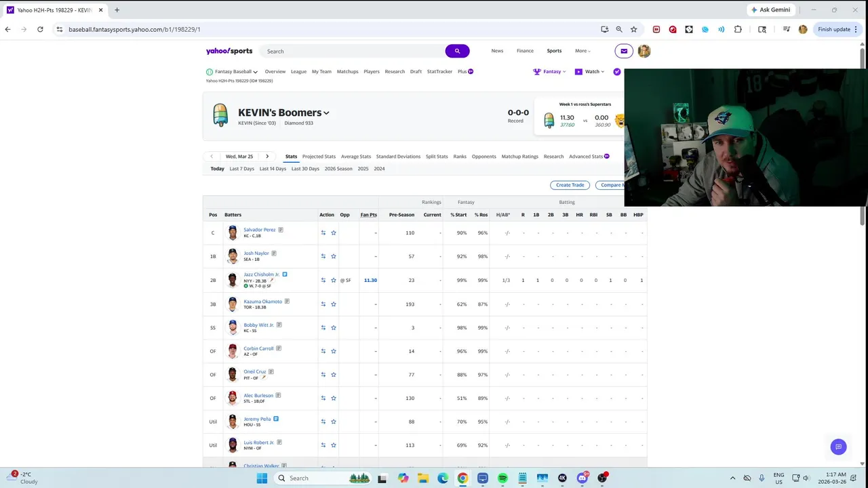Click the browser address bar URL
Image resolution: width=868 pixels, height=488 pixels.
click(x=134, y=29)
